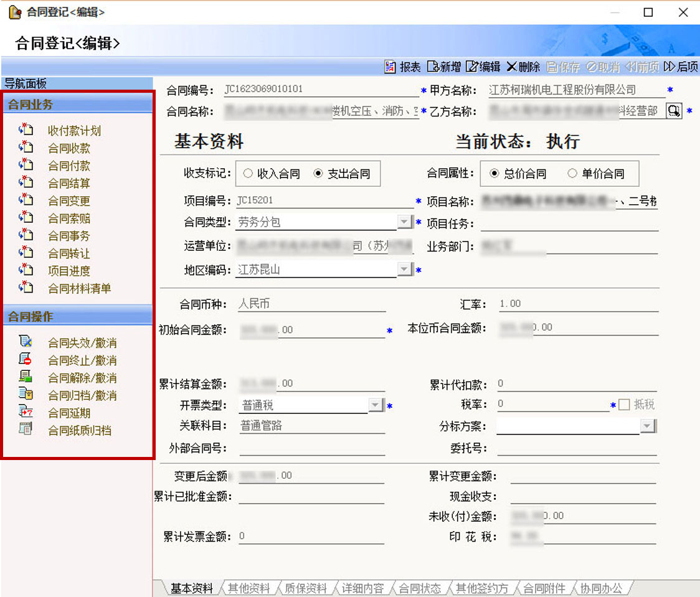
Task: Click the 合同失效/撤消 icon
Action: coord(26,342)
